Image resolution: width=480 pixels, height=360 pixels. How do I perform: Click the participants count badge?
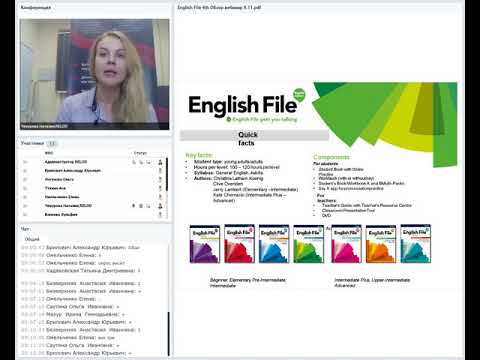pos(52,144)
